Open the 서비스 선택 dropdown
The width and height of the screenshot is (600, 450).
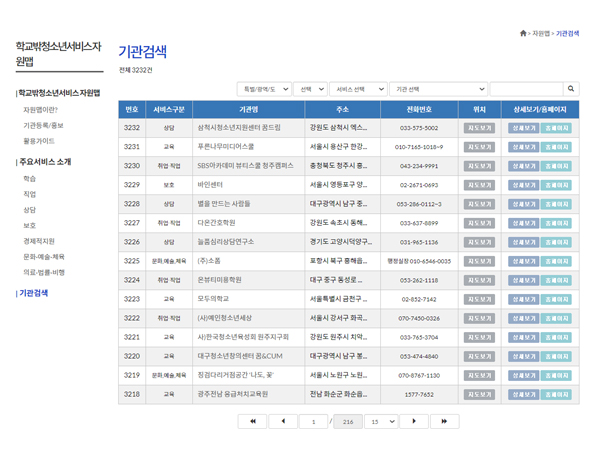coord(358,89)
